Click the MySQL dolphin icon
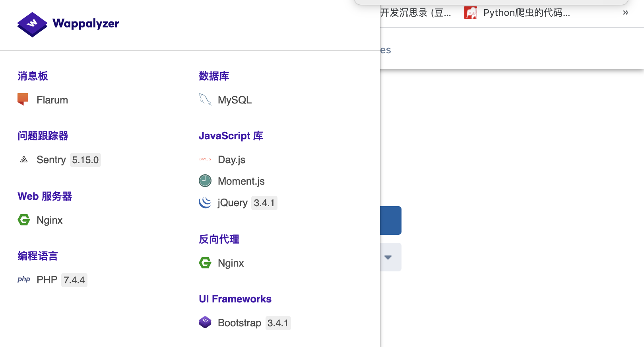644x347 pixels. [x=205, y=99]
